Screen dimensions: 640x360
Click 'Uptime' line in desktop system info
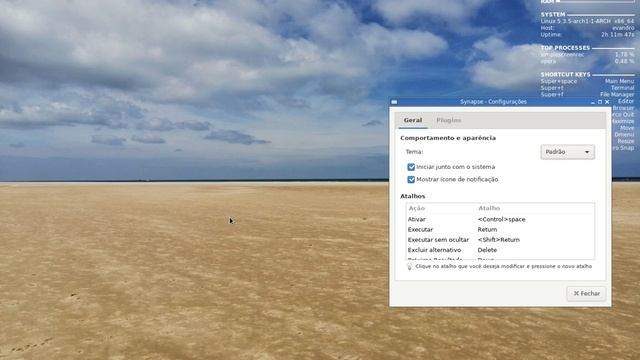[588, 35]
